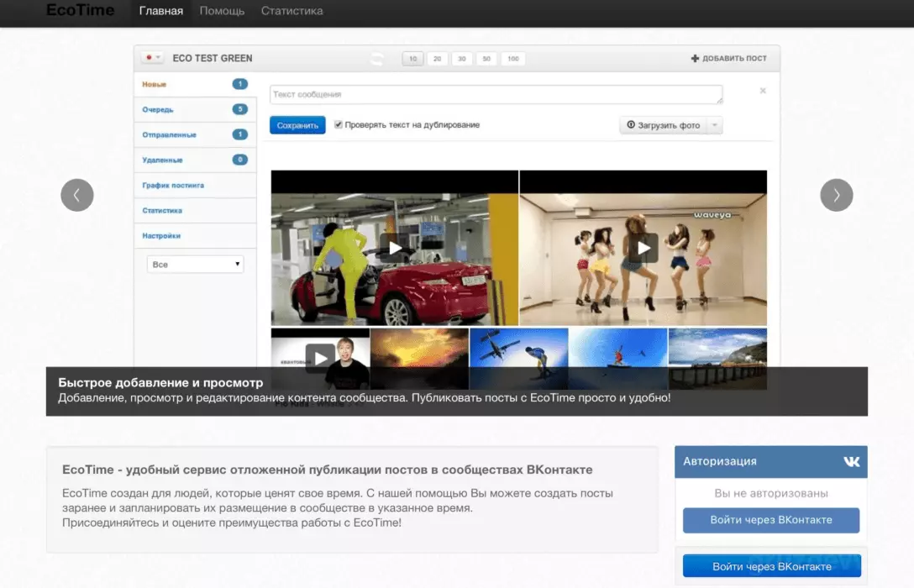Open Статистика in the sidebar
914x588 pixels.
point(195,210)
